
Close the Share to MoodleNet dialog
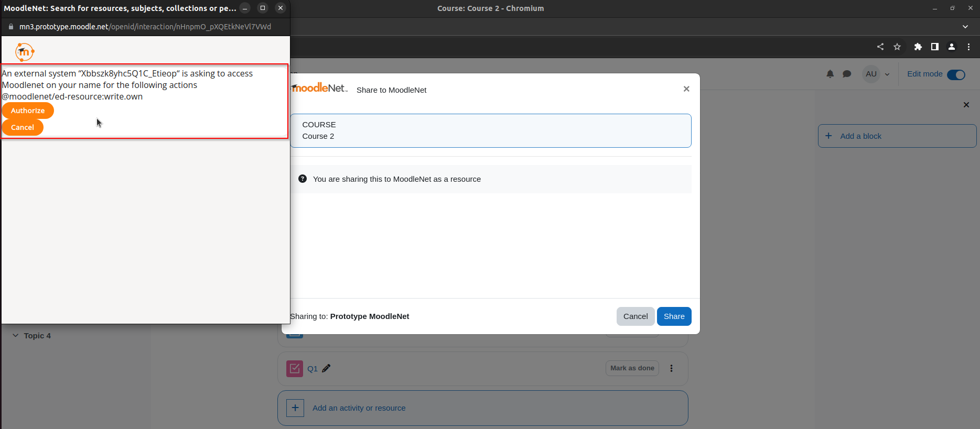686,89
